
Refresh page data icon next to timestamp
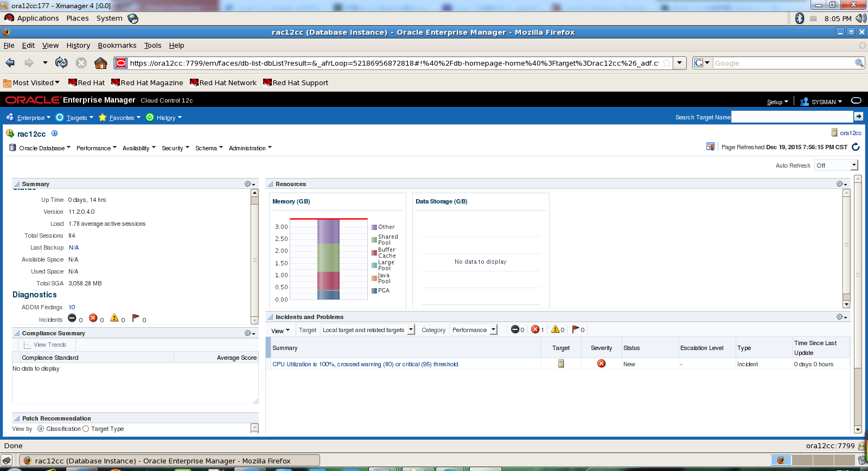coord(856,147)
